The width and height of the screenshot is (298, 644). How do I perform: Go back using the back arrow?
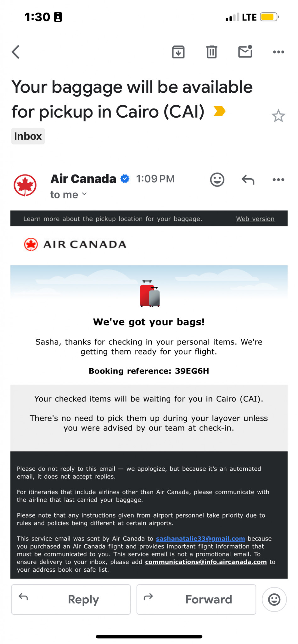click(x=16, y=52)
